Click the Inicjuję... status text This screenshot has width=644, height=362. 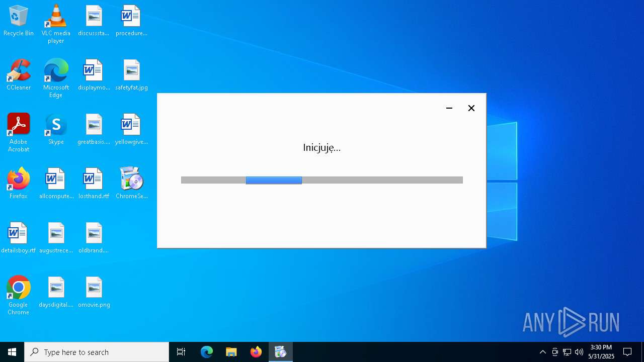pos(322,147)
